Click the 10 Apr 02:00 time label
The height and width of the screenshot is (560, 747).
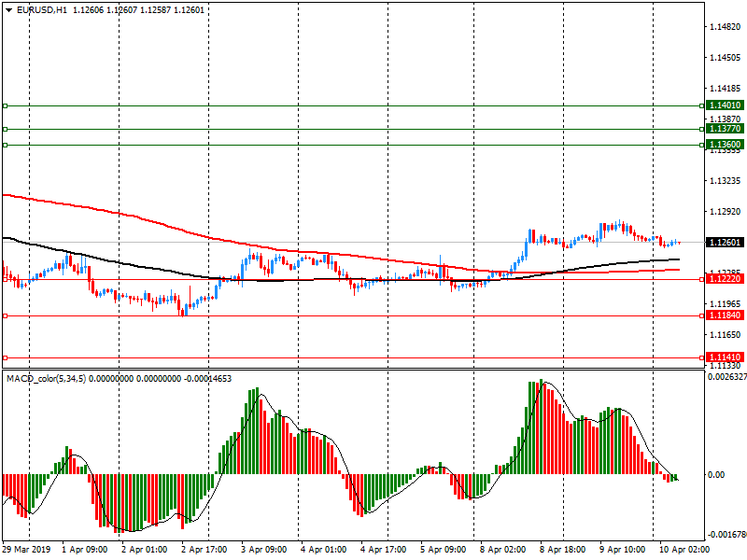[x=684, y=550]
